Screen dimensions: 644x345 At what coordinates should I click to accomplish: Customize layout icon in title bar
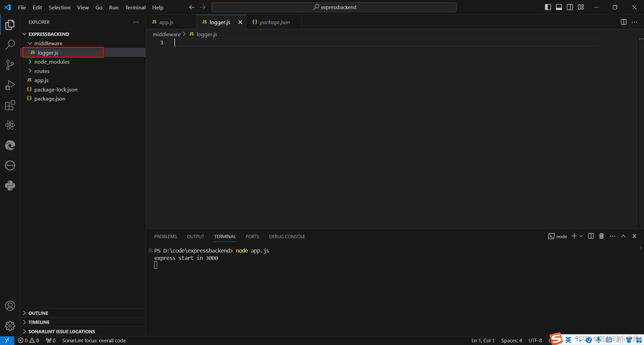(x=581, y=7)
